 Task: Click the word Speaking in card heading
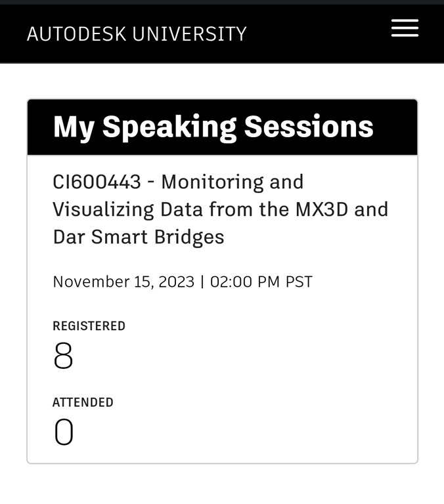click(169, 127)
